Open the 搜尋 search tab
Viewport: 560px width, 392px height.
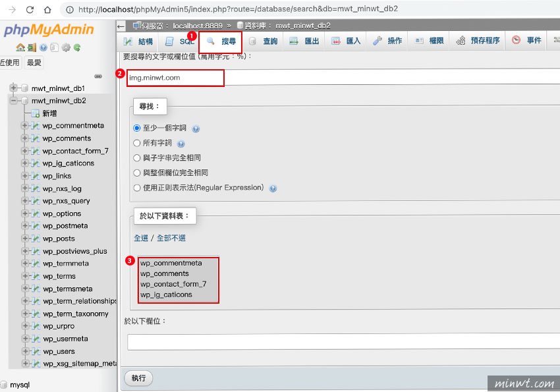[220, 42]
